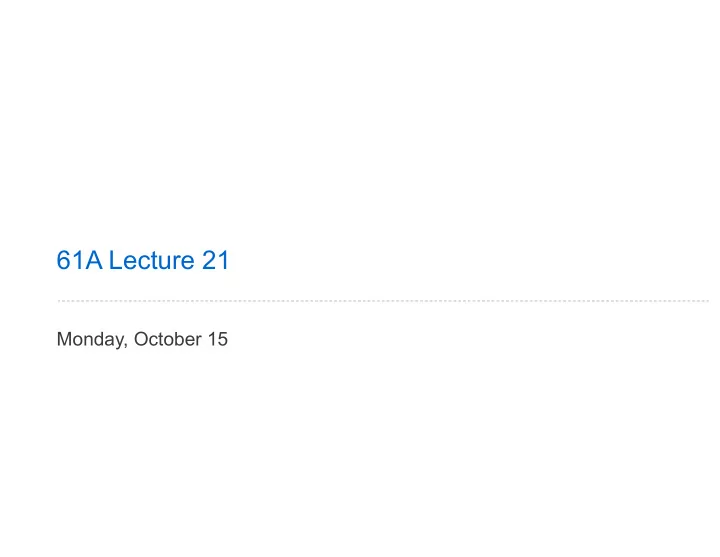The height and width of the screenshot is (557, 720).
Task: Click the word 'Monday' in the date
Action: (x=92, y=339)
